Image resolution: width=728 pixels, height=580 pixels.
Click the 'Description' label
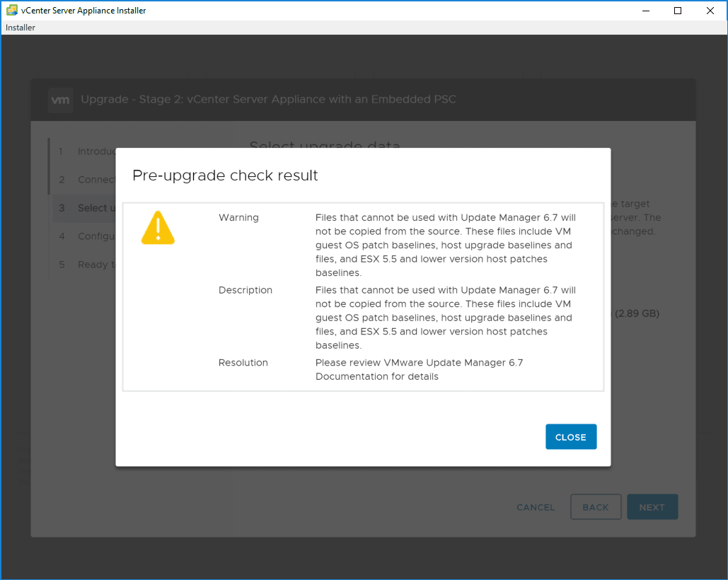(x=245, y=290)
